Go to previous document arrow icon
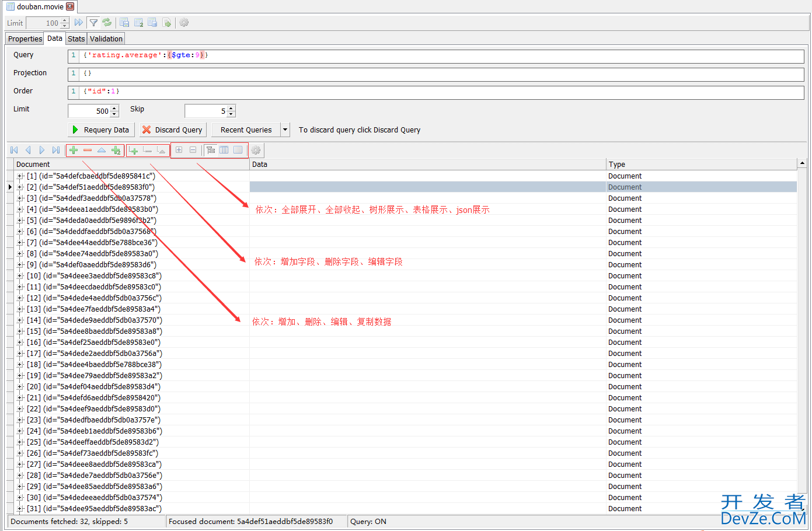The image size is (812, 531). (x=28, y=150)
